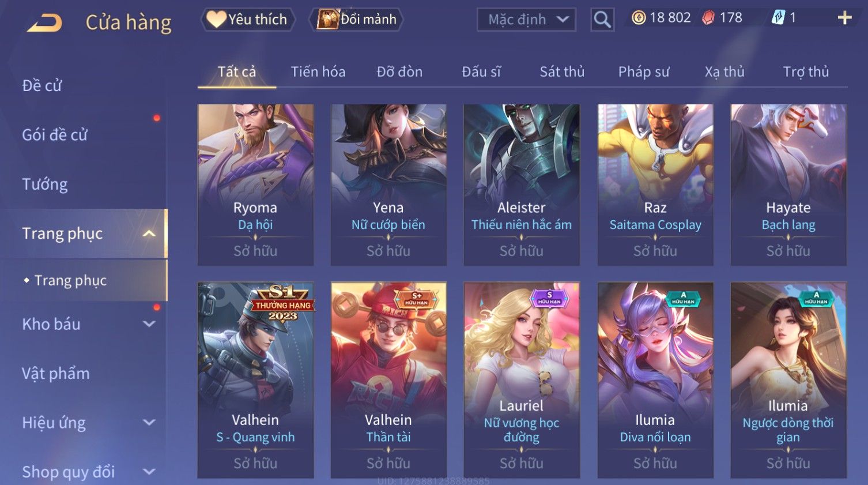Click the red gem currency icon

pyautogui.click(x=708, y=18)
